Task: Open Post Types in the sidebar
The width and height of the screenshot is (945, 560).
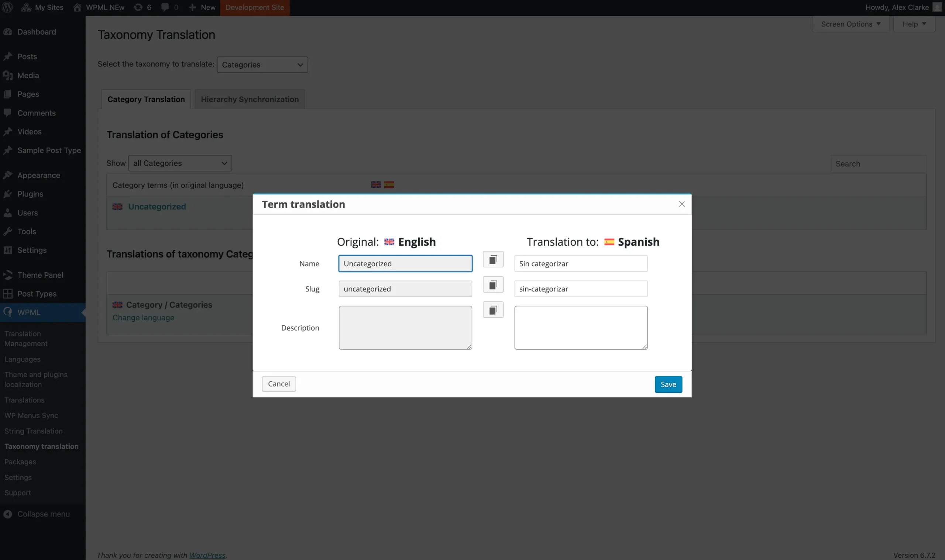Action: pyautogui.click(x=43, y=294)
